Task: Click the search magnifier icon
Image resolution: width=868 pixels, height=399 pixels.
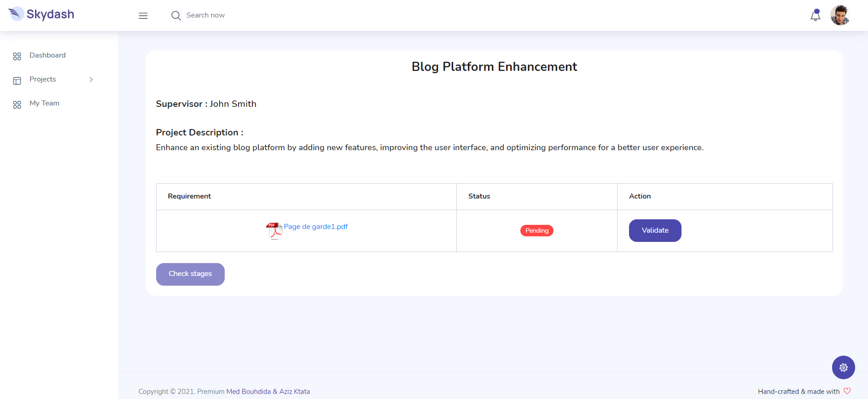Action: [x=176, y=16]
